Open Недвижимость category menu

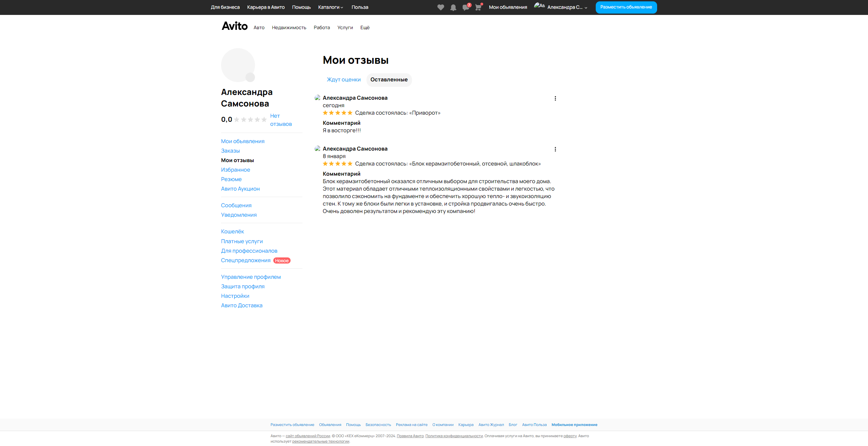click(289, 27)
